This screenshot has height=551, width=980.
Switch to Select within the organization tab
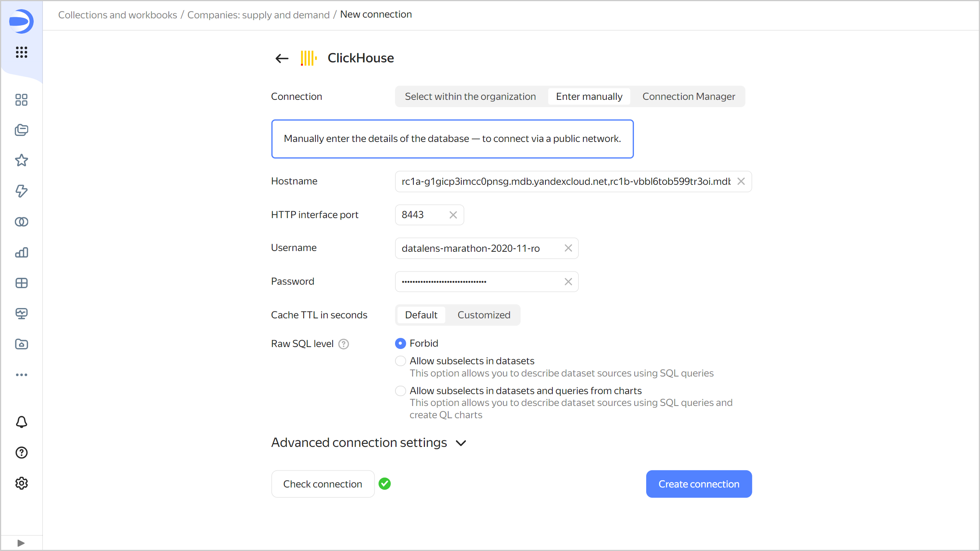(x=470, y=96)
